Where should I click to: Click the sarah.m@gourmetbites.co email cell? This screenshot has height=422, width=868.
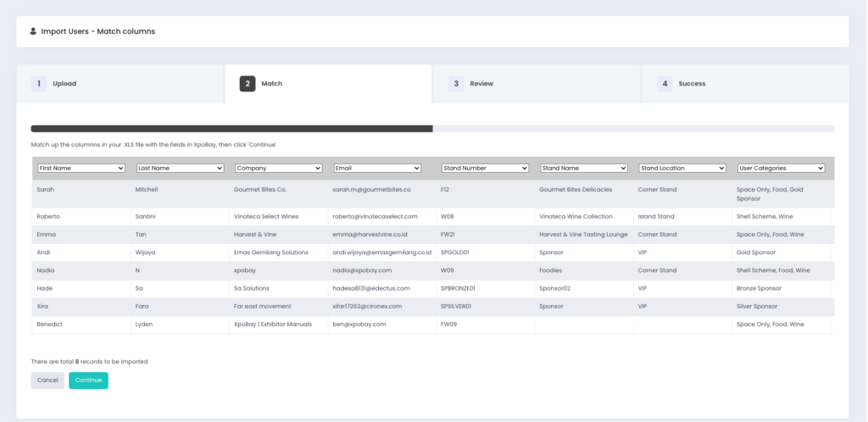(x=371, y=190)
